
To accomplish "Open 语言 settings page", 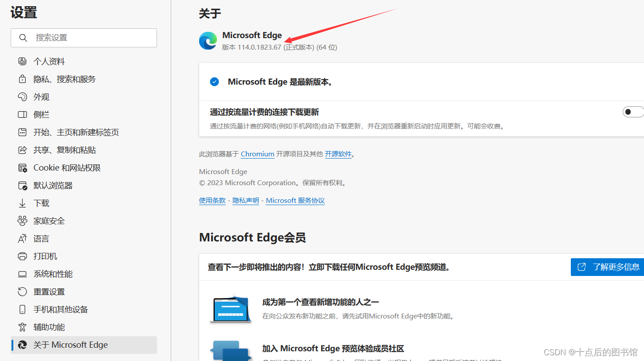I will (x=84, y=238).
